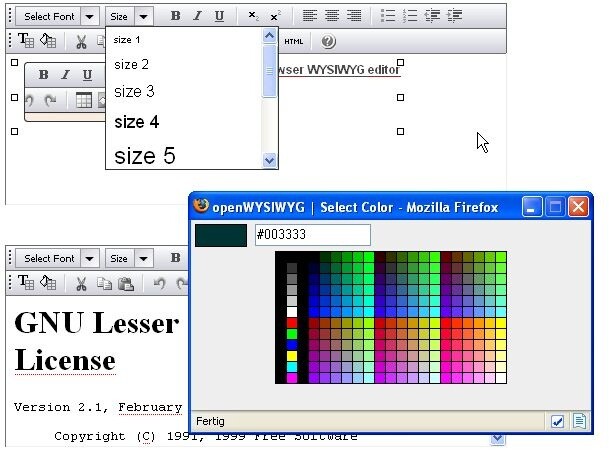Apply italic formatting in top toolbar

(197, 16)
